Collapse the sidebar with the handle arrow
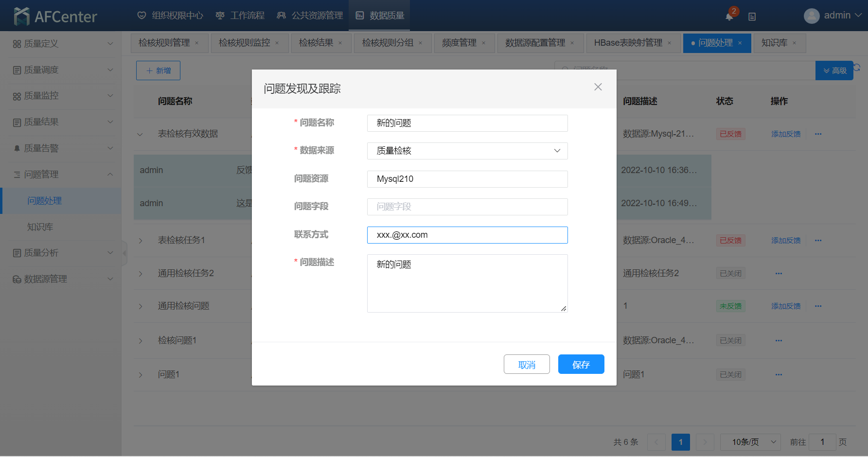 coord(124,253)
